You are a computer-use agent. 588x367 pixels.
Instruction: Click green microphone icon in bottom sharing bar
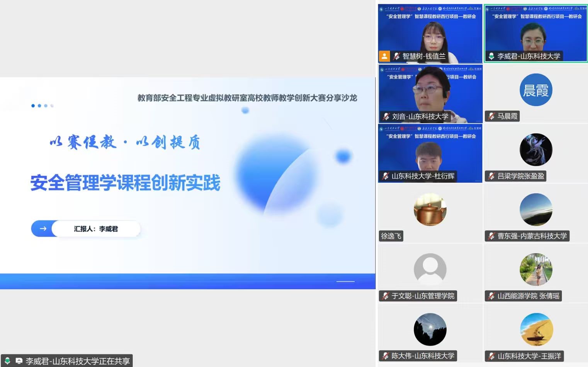point(8,360)
